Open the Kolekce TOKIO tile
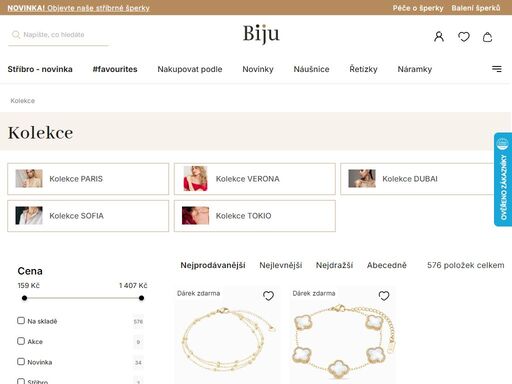Screen dimensions: 512x384 (x=255, y=216)
